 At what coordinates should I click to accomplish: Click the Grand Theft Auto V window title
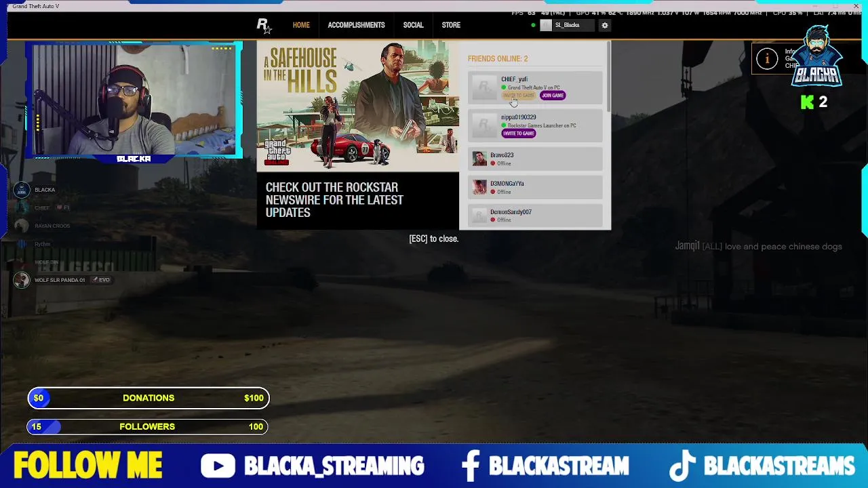click(35, 6)
